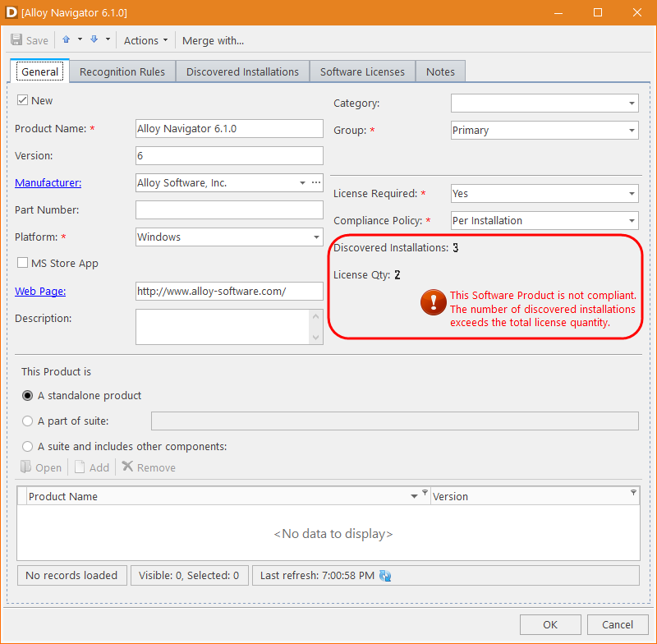Minimize the Alloy Navigator window
657x644 pixels.
(558, 12)
